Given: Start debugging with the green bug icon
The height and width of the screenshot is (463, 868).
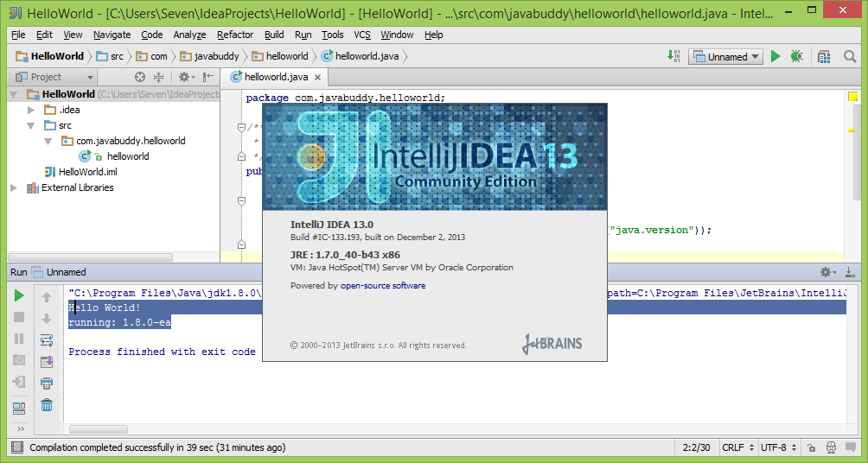Looking at the screenshot, I should [796, 56].
